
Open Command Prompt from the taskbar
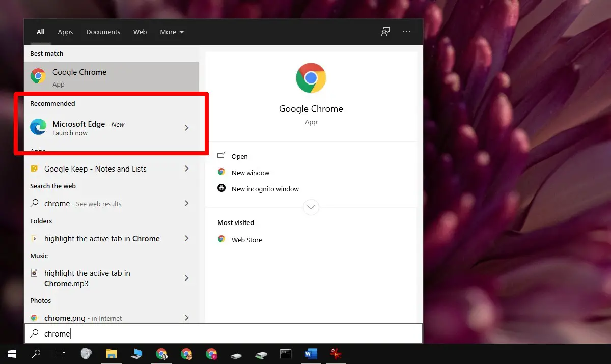[286, 354]
